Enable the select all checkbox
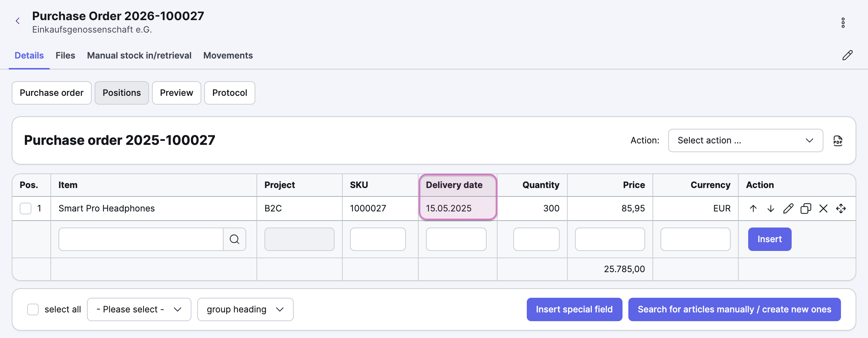 tap(33, 309)
